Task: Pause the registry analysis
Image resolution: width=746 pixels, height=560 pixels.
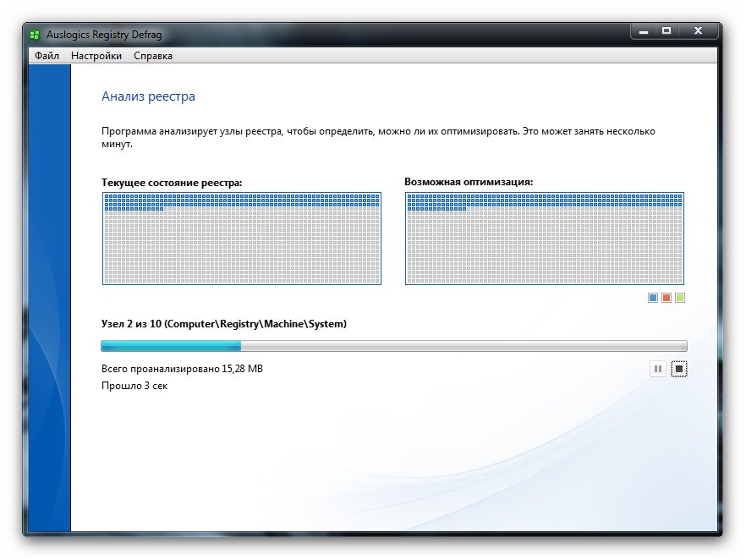Action: coord(658,369)
